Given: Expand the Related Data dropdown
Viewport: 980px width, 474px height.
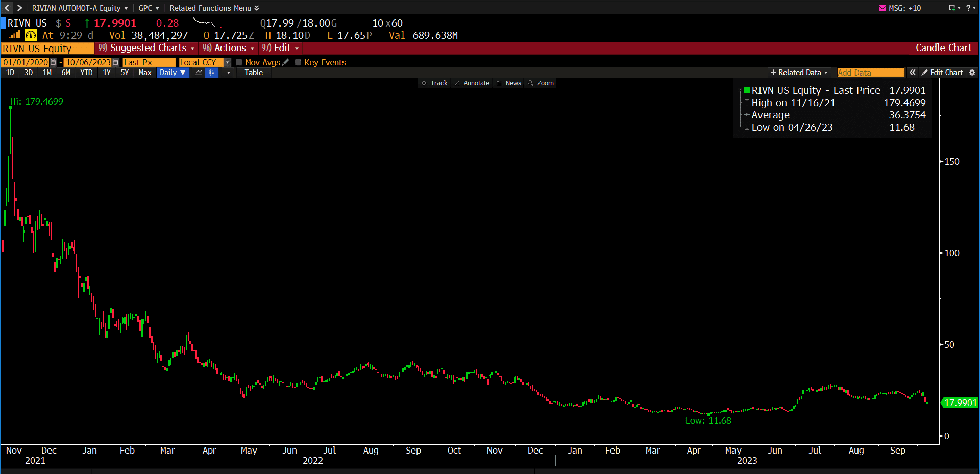Looking at the screenshot, I should [x=799, y=73].
